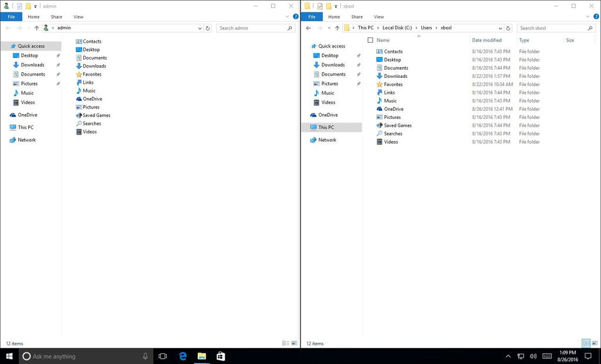Click the volume icon in the system tray
Viewport: 601px width, 364px height.
[x=533, y=356]
